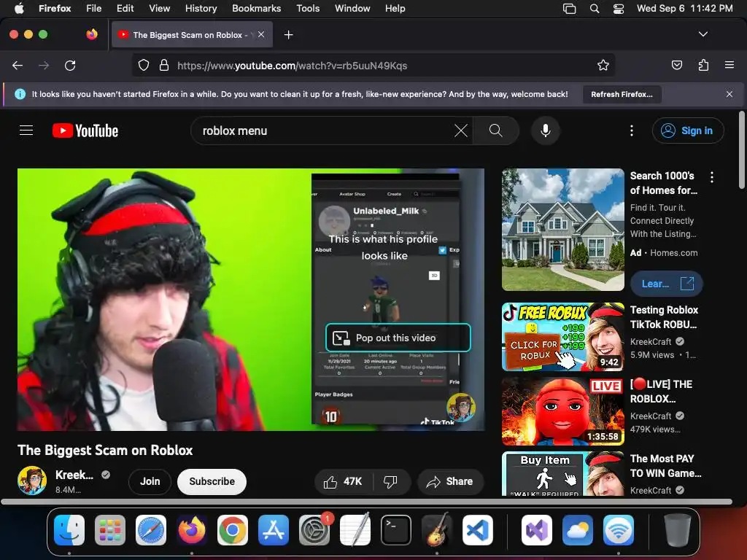Open a new tab with plus button

(288, 35)
